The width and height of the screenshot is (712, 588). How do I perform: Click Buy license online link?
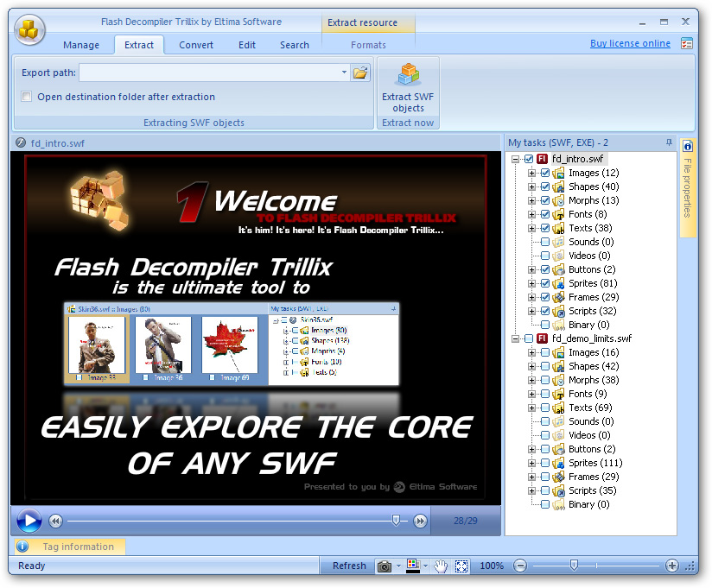pos(630,43)
